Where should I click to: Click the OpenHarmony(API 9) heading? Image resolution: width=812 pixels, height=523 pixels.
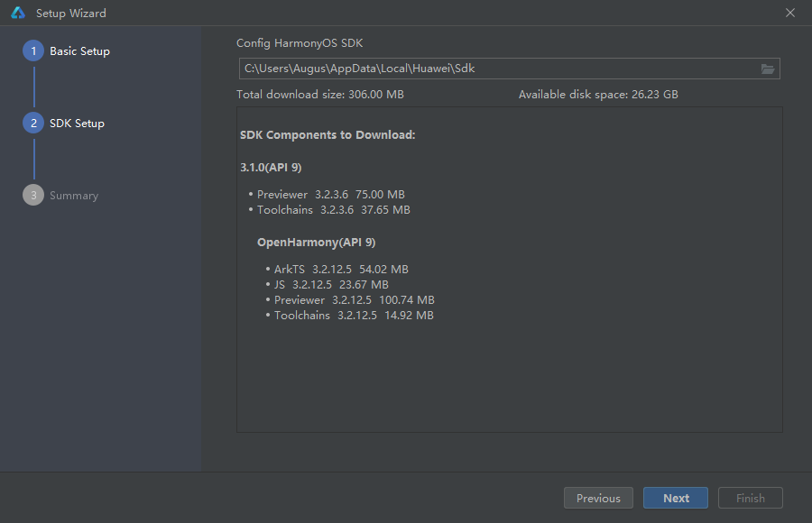pos(317,243)
